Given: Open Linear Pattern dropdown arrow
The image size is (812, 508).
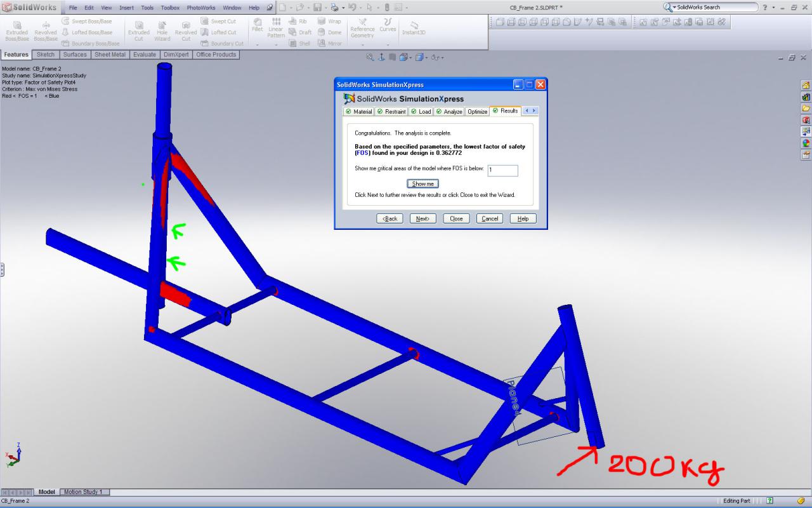Looking at the screenshot, I should point(276,45).
